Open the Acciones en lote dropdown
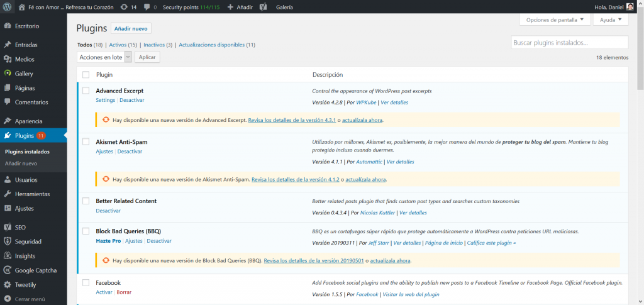Image resolution: width=644 pixels, height=305 pixels. pyautogui.click(x=104, y=57)
